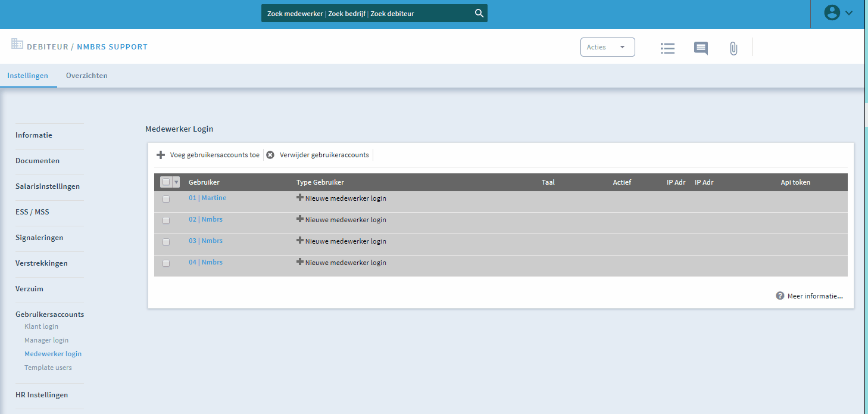The height and width of the screenshot is (414, 868).
Task: Tick the checkbox for 01 | Martine
Action: (x=166, y=199)
